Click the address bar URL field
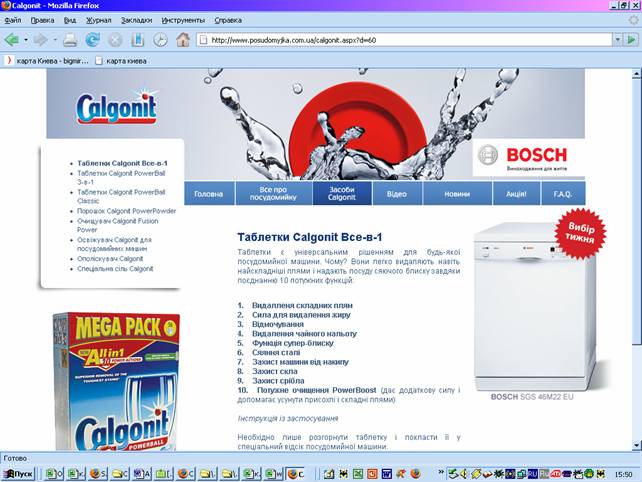This screenshot has height=482, width=642. [400, 40]
